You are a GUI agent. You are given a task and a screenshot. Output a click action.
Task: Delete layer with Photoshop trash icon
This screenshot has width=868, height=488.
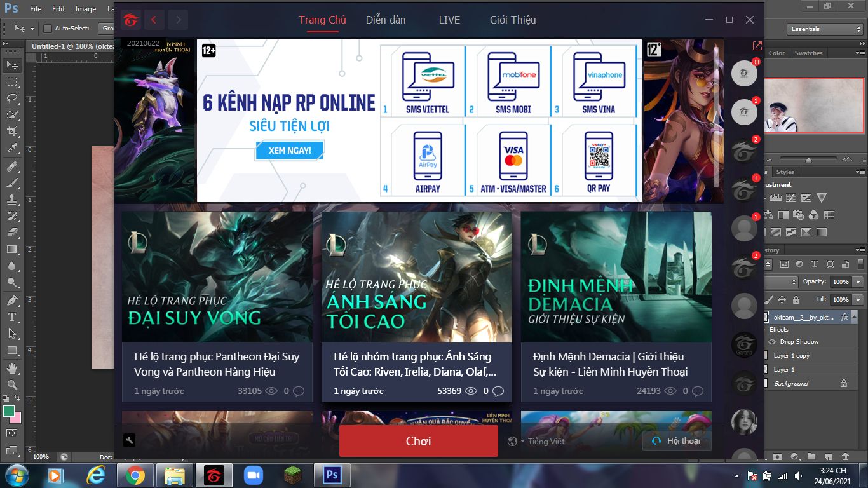tap(844, 456)
